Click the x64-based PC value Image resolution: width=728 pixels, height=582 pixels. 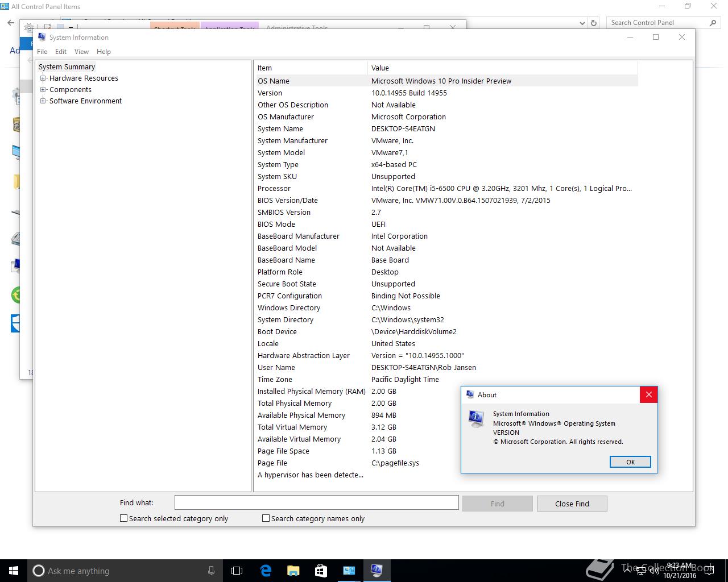tap(394, 165)
